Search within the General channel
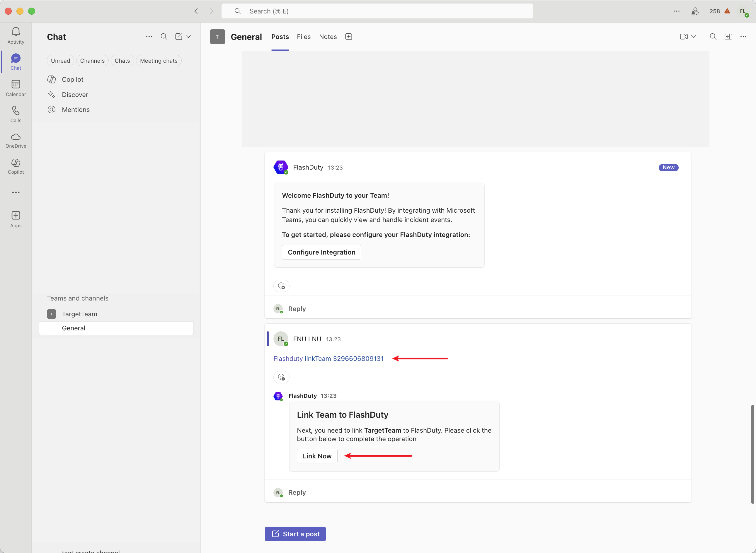Screen dimensions: 756x553 713,37
